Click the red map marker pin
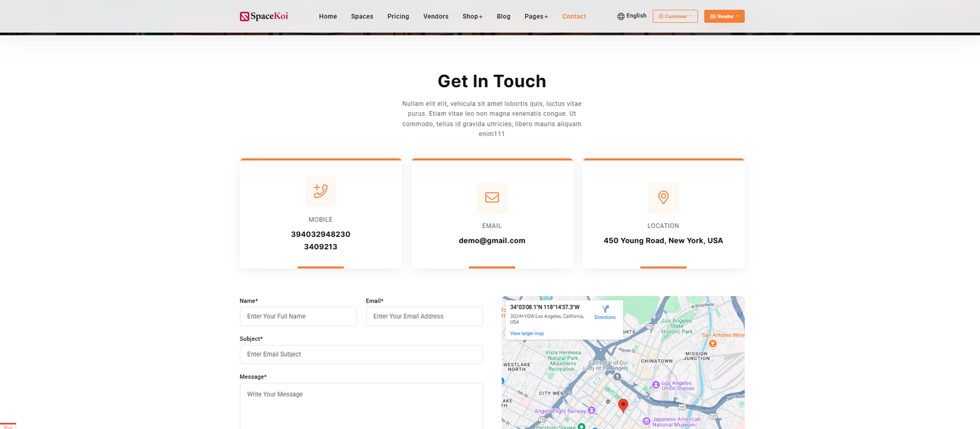 click(623, 404)
